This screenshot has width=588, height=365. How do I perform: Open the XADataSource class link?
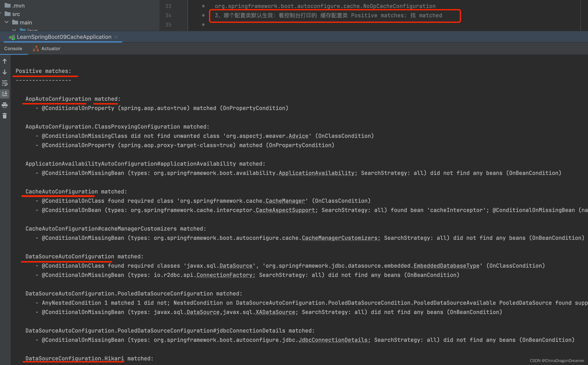(275, 312)
